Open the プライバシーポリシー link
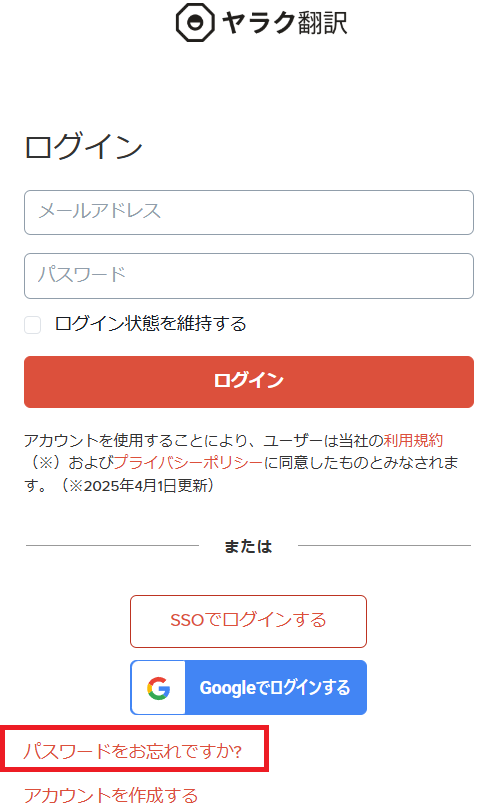The width and height of the screenshot is (487, 806). tap(188, 463)
